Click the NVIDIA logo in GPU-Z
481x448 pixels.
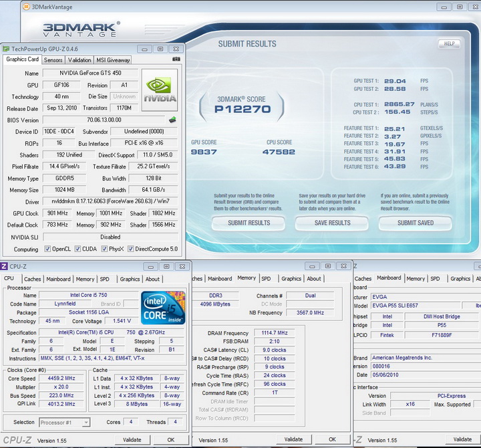(160, 90)
